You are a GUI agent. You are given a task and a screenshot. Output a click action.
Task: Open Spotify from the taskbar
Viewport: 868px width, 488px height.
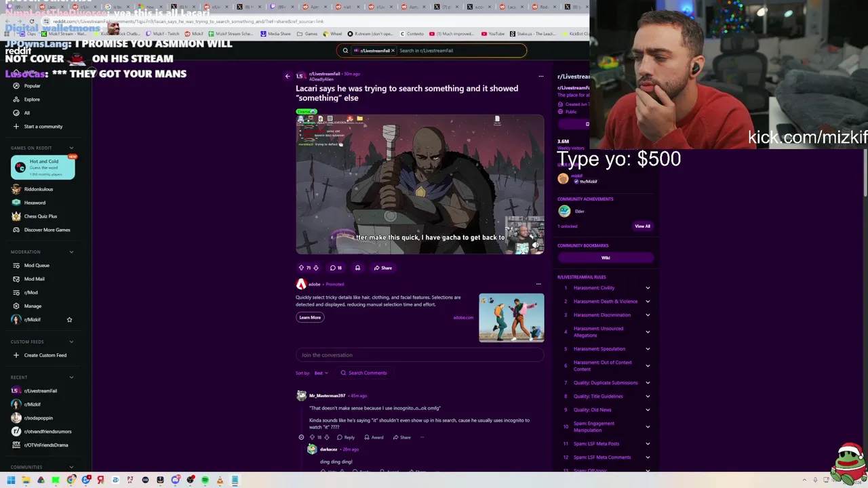pyautogui.click(x=205, y=481)
